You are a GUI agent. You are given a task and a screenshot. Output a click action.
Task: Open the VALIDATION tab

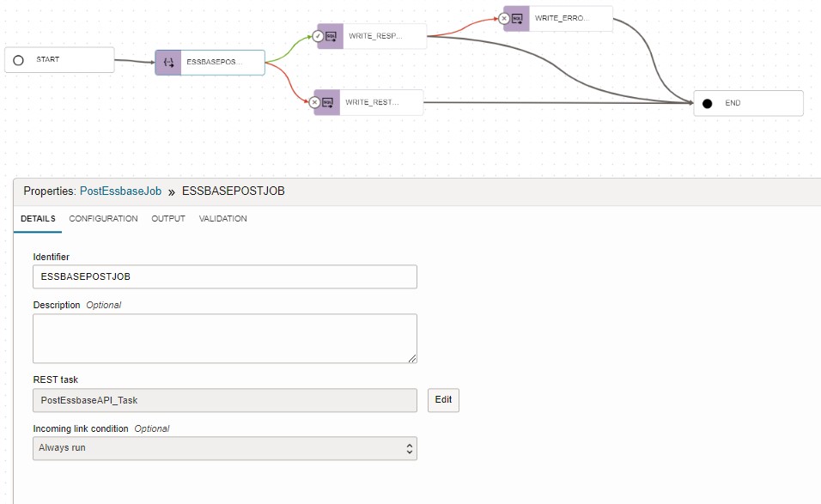point(223,219)
